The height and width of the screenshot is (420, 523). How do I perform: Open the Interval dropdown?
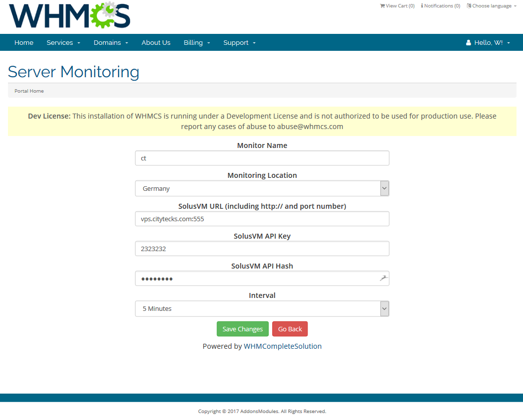262,309
